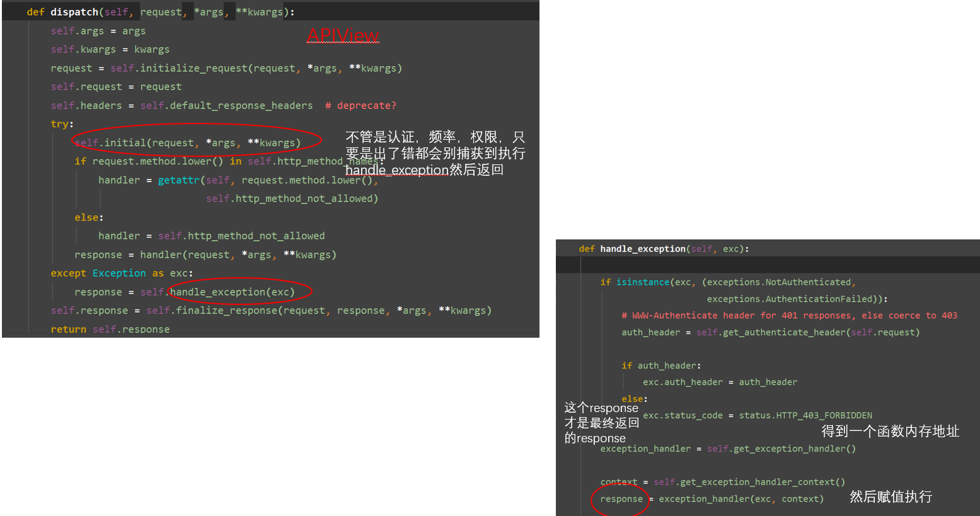Click 'else:' in the dispatch method

tap(89, 217)
